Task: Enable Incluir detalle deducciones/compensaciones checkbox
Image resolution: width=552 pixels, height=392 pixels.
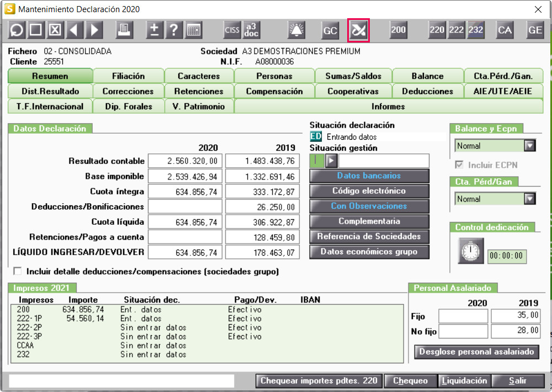Action: 18,272
